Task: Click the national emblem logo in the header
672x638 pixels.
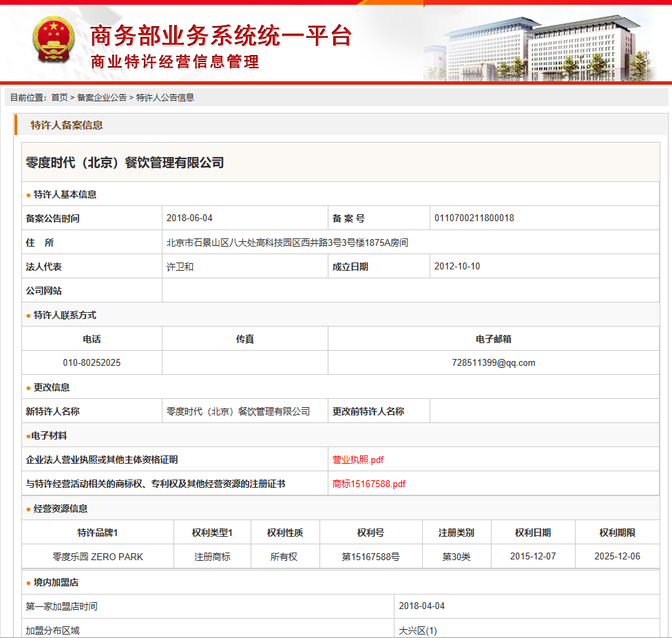Action: coord(54,39)
